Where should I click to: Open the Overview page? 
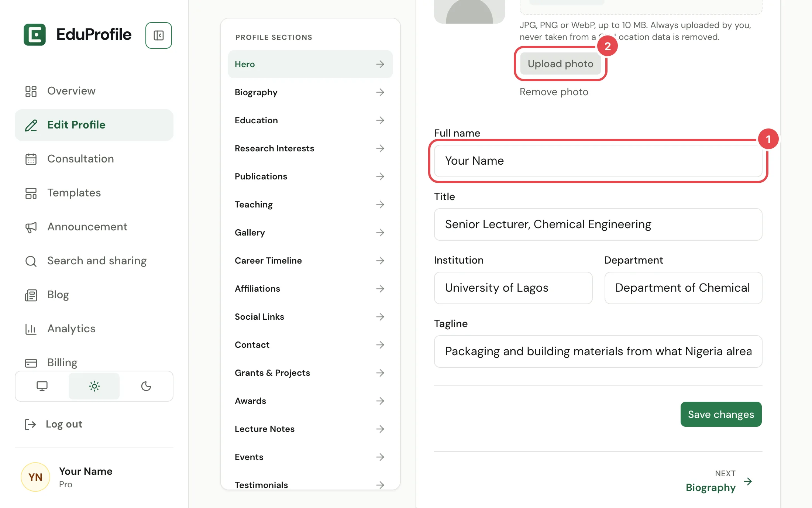[94, 91]
